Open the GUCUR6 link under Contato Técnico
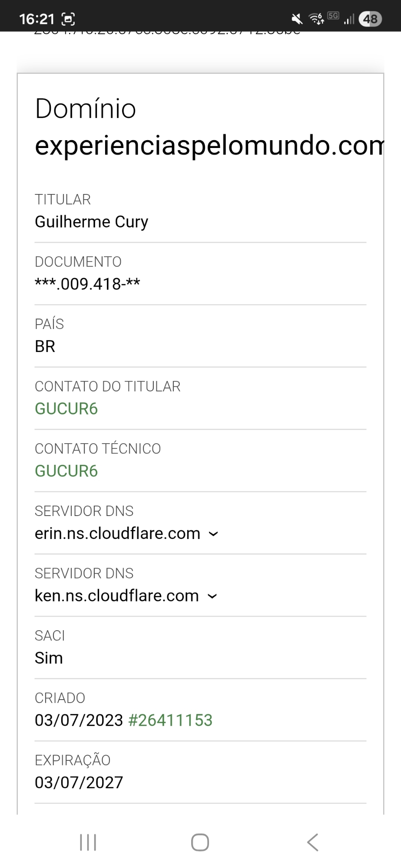The height and width of the screenshot is (868, 401). [x=66, y=471]
